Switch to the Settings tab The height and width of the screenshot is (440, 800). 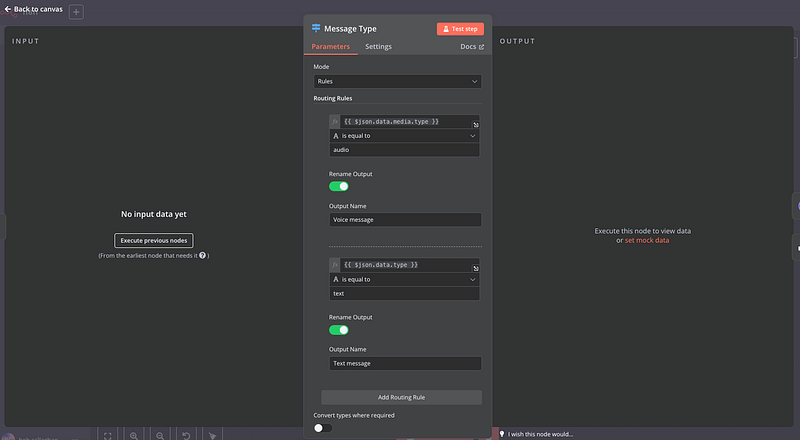[378, 47]
